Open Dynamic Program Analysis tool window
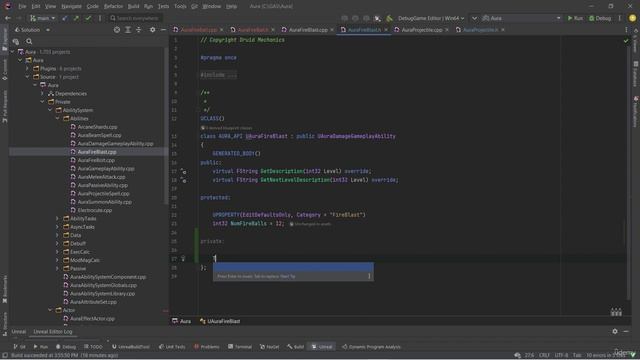This screenshot has height=360, width=640. click(x=371, y=347)
